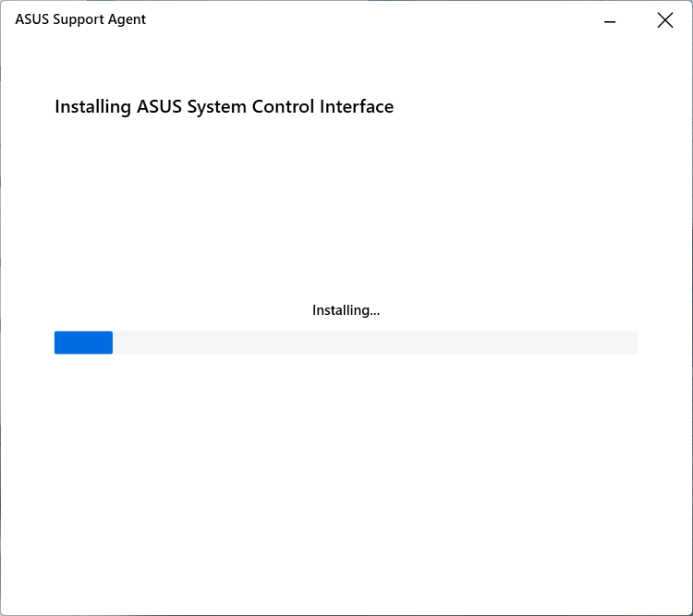693x616 pixels.
Task: Minimize the ASUS Support Agent window
Action: (x=610, y=20)
